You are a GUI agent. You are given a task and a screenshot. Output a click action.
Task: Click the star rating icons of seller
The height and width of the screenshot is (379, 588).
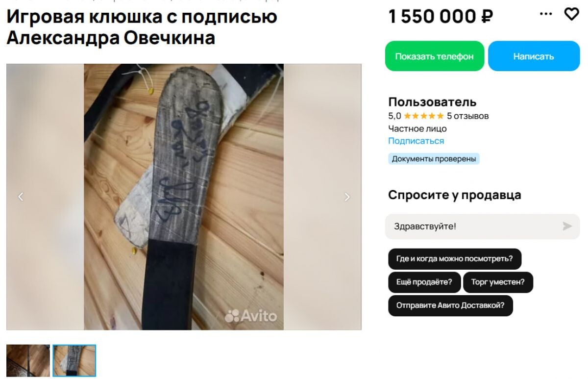pos(424,116)
